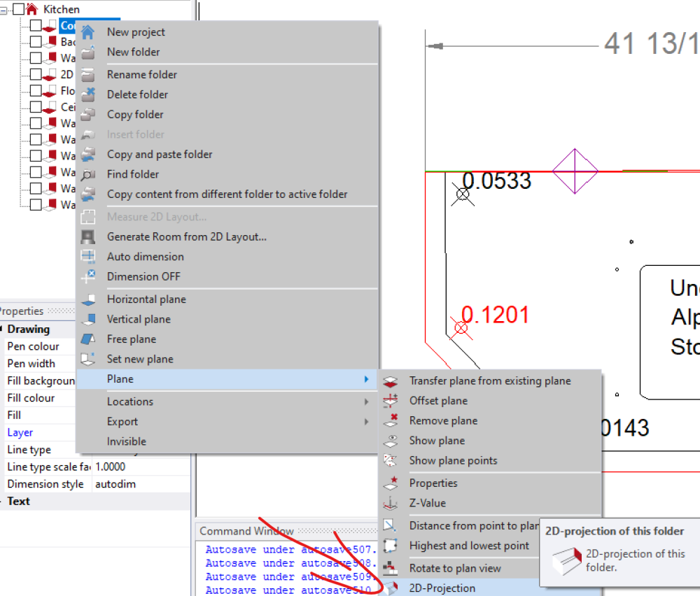Screen dimensions: 700x596
Task: Expand the Text properties section
Action: tap(1, 502)
